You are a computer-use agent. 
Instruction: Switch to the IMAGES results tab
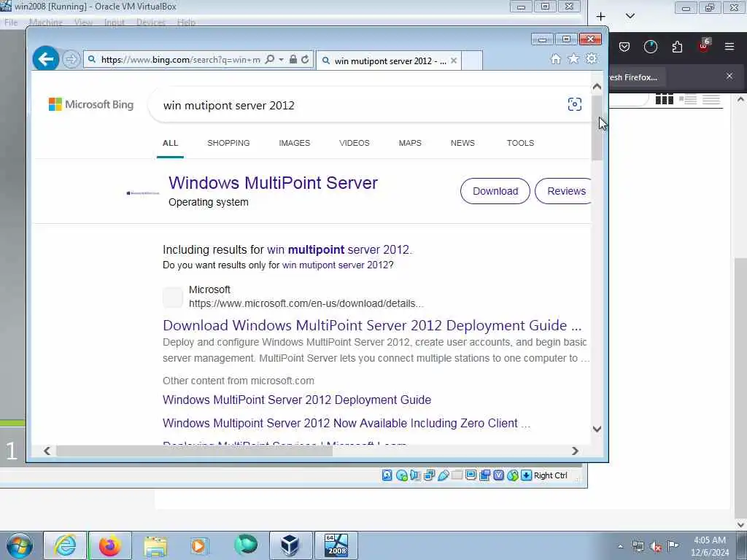[x=295, y=143]
